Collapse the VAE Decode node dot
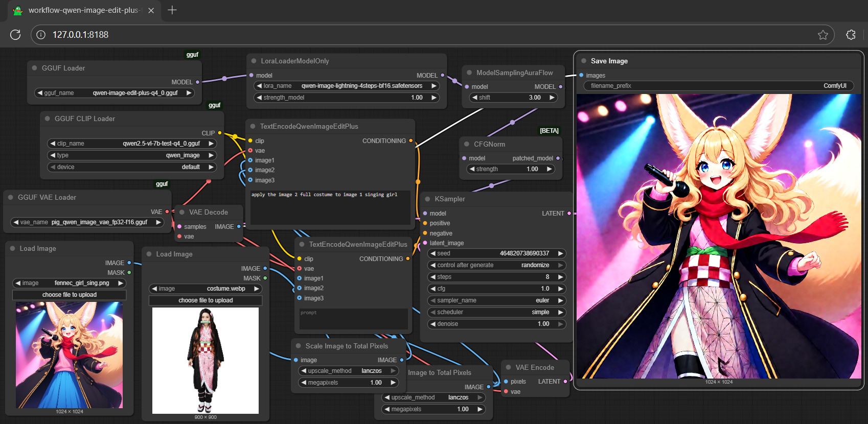 point(182,212)
